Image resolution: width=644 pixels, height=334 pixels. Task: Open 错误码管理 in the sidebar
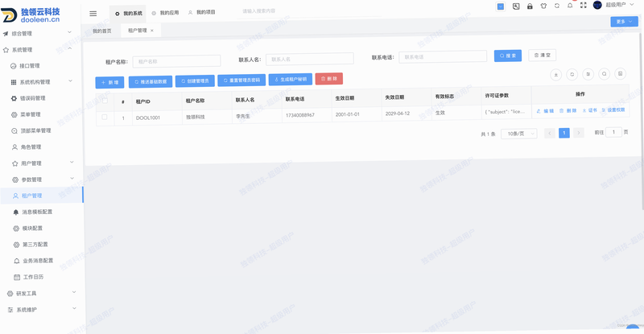[x=32, y=98]
